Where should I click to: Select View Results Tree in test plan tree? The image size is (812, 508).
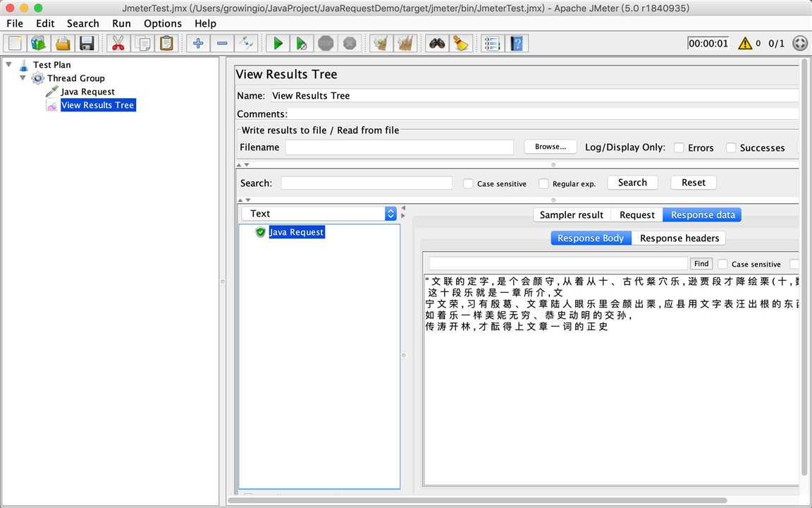coord(98,105)
